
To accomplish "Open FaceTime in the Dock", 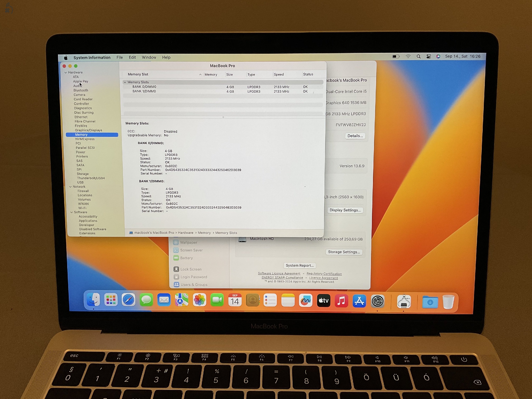I will pyautogui.click(x=217, y=300).
